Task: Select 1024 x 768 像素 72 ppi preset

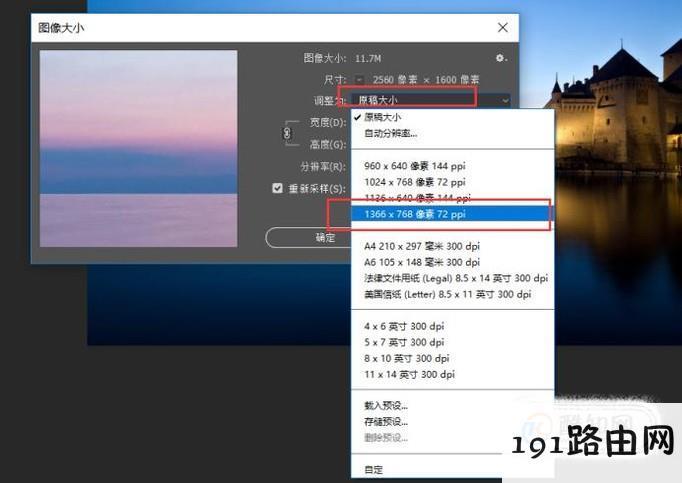Action: pos(452,182)
